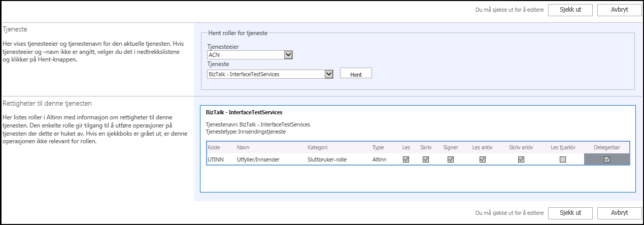Toggle the Les checkbox for UTINN
Viewport: 644px width, 225px height.
406,159
